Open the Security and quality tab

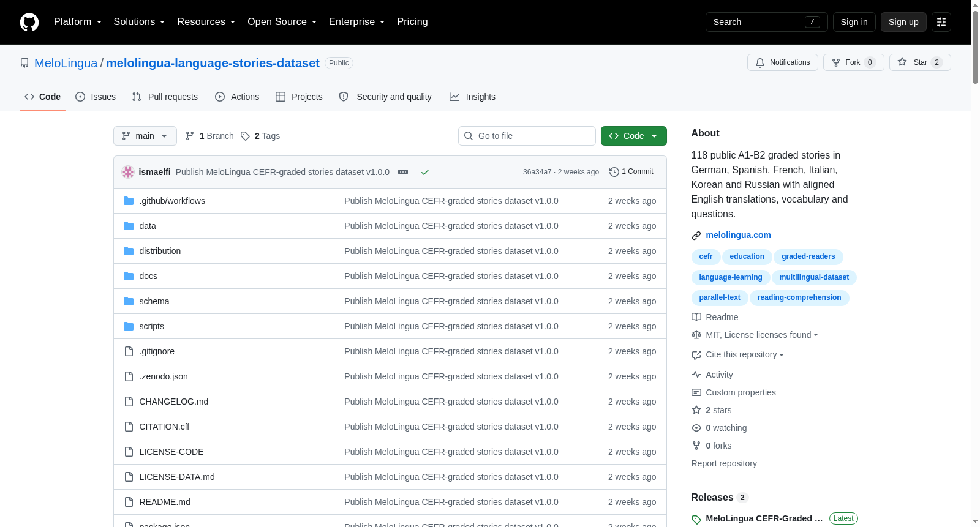pos(385,97)
